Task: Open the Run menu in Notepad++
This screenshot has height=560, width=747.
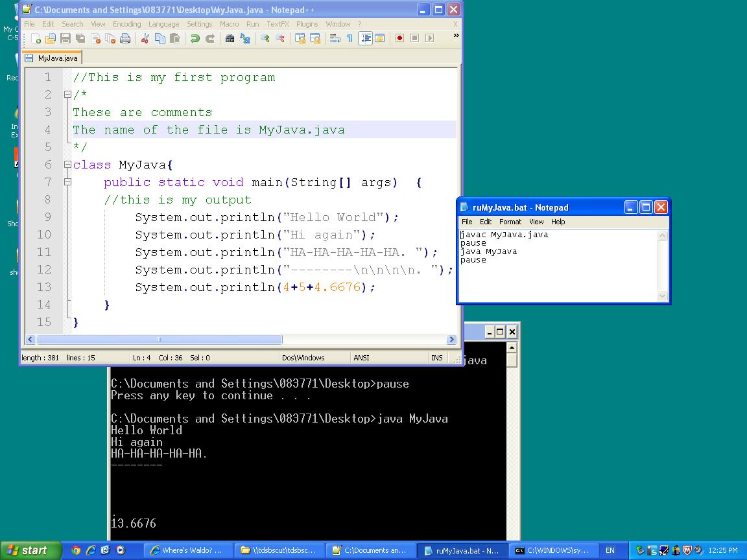Action: point(252,24)
